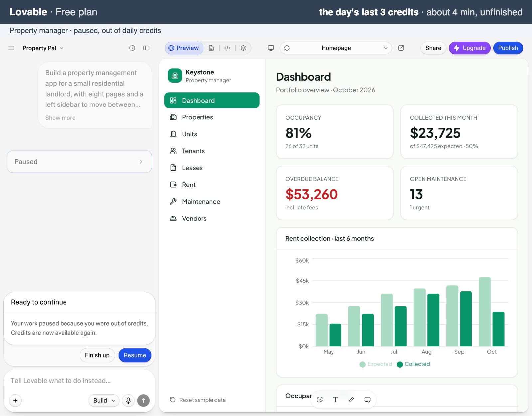Open the hamburger menu icon

pyautogui.click(x=11, y=48)
